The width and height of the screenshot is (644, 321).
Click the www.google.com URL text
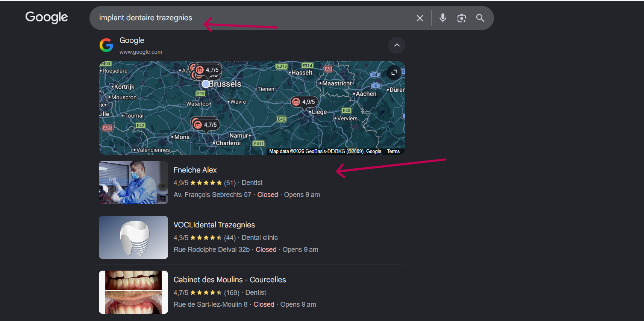pos(141,52)
